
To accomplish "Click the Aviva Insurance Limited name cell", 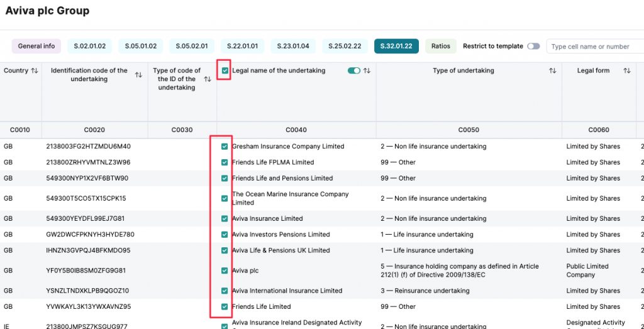I will 267,219.
